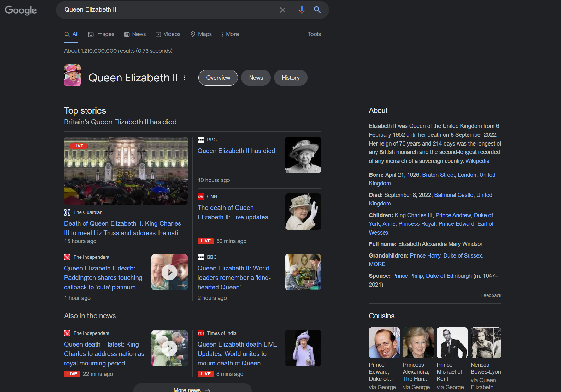Open BBC 'World leaders remember a kind-hearted Queen'
The height and width of the screenshot is (392, 561).
(x=234, y=278)
